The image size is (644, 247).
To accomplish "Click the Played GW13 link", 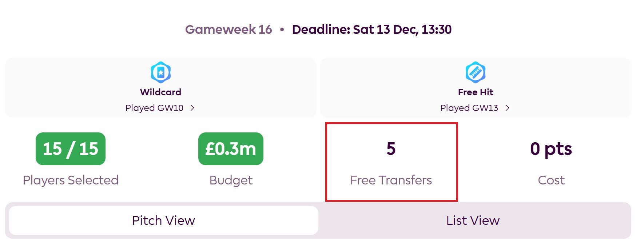I will 469,108.
